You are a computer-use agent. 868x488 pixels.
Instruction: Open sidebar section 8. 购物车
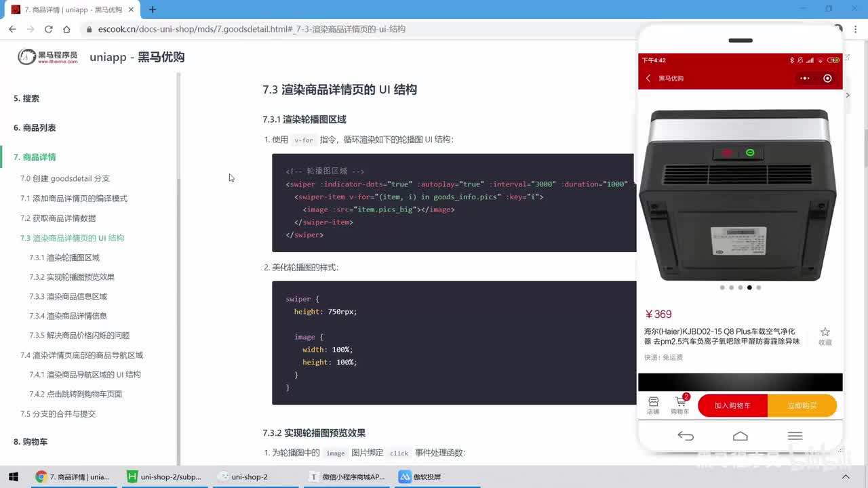31,442
